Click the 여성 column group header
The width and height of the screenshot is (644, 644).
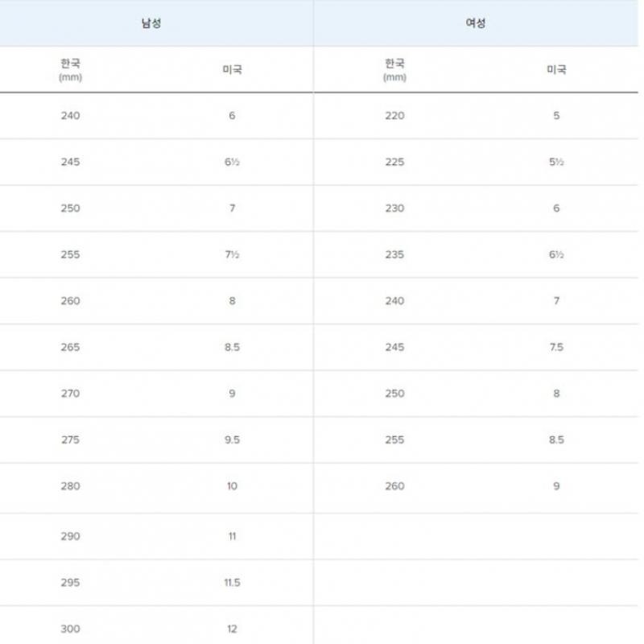tap(476, 23)
